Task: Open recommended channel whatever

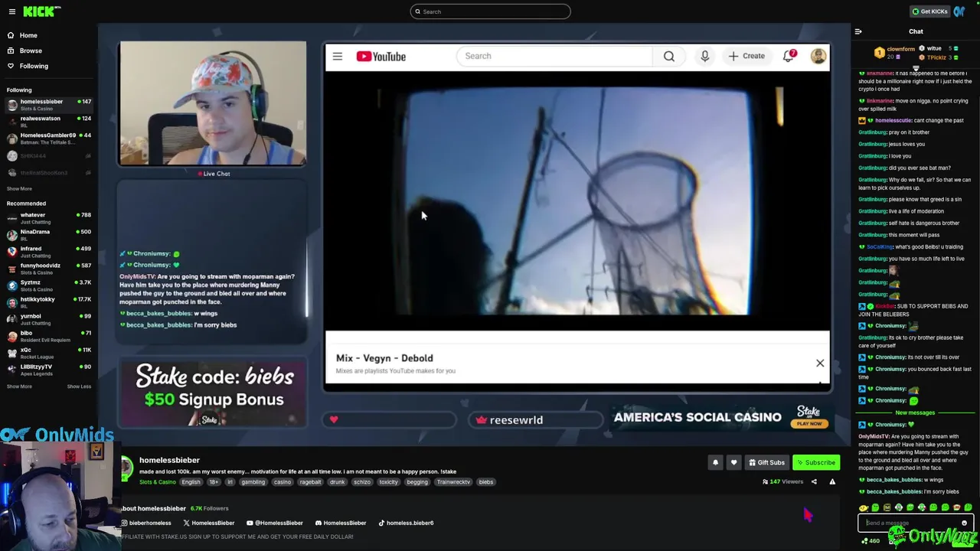Action: [48, 218]
